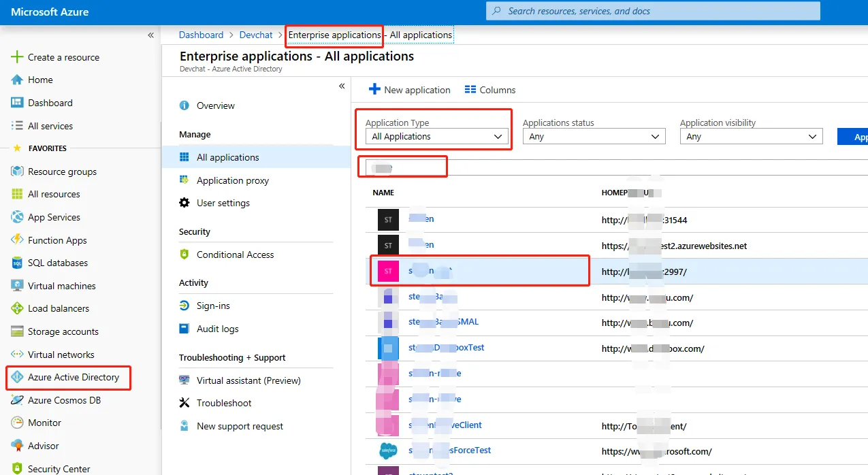The image size is (868, 475).
Task: Click homepage URL ending azurewebsites.net
Action: coord(674,246)
